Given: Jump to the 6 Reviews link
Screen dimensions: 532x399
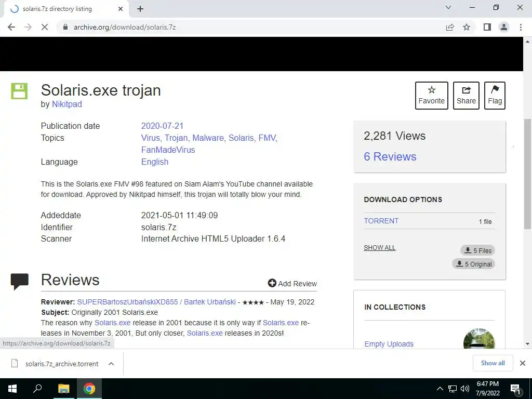Looking at the screenshot, I should [x=390, y=156].
